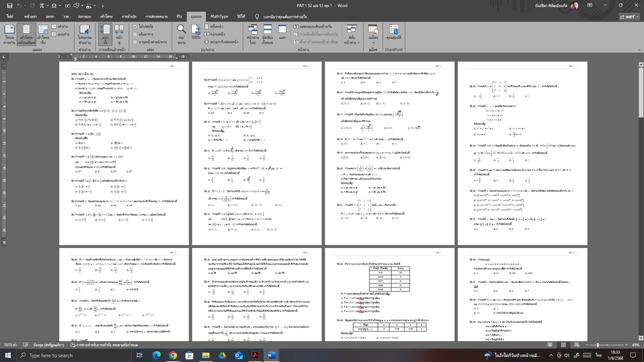Set zoom to 100%

(x=196, y=33)
